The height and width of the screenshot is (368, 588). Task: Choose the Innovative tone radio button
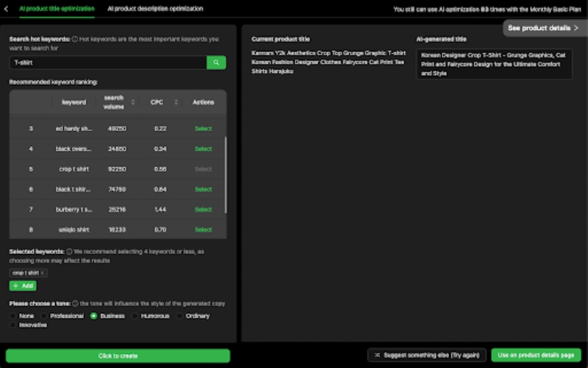click(x=13, y=325)
